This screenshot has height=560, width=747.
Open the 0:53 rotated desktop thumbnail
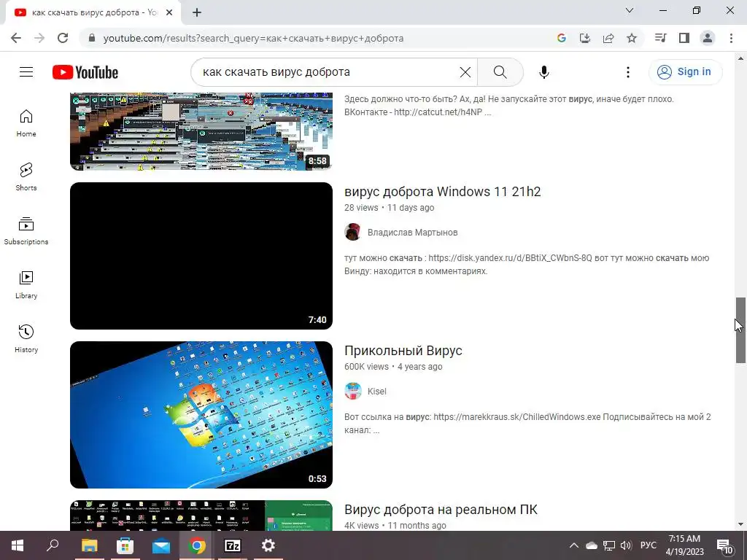click(201, 415)
